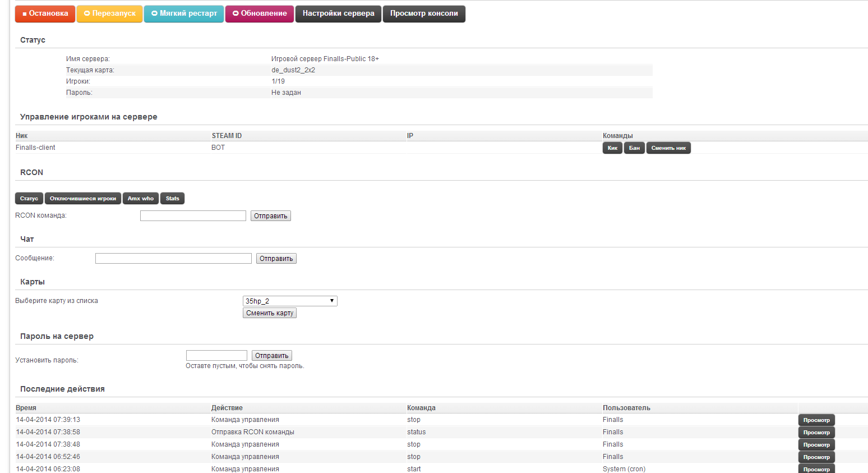The height and width of the screenshot is (473, 868).
Task: Expand the 35hp_2 map dropdown
Action: point(290,301)
